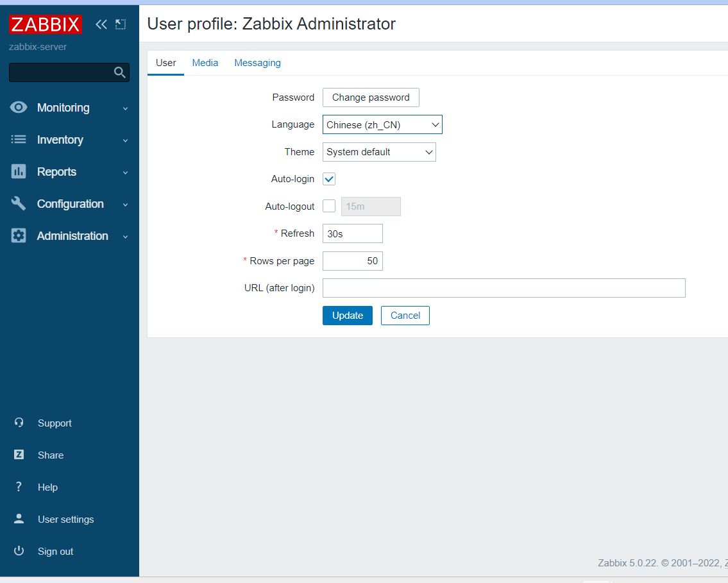Open the Language dropdown
The image size is (728, 583).
click(x=382, y=124)
